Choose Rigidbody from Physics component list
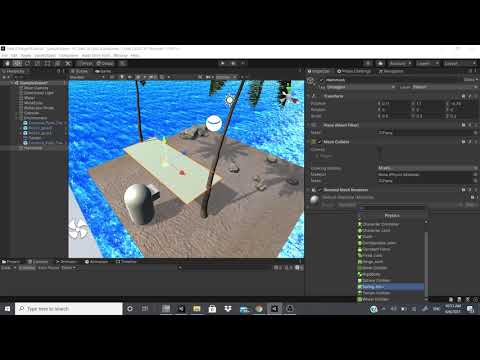The width and height of the screenshot is (480, 360). pyautogui.click(x=391, y=274)
